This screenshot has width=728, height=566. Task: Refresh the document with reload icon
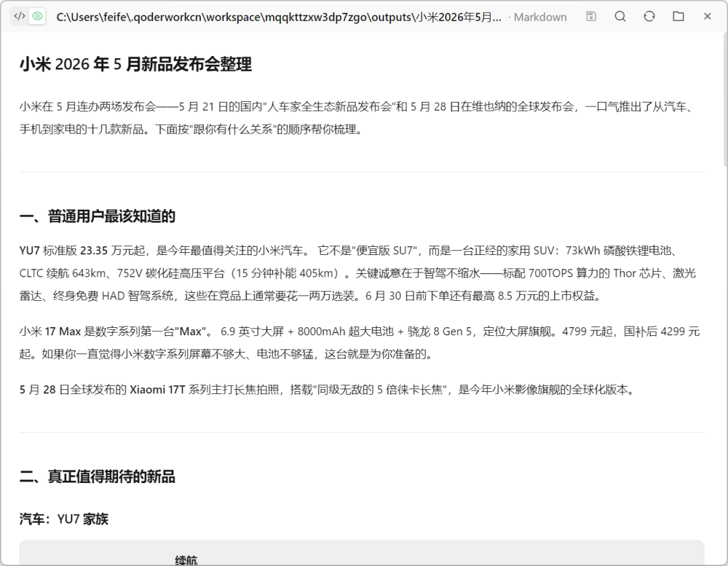pyautogui.click(x=649, y=17)
